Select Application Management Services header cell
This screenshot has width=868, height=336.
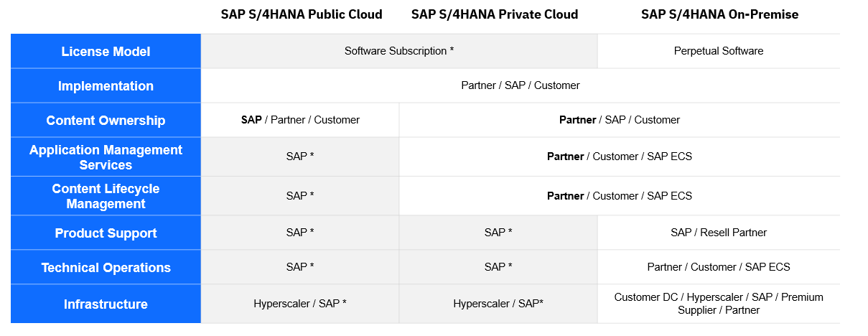coord(106,157)
